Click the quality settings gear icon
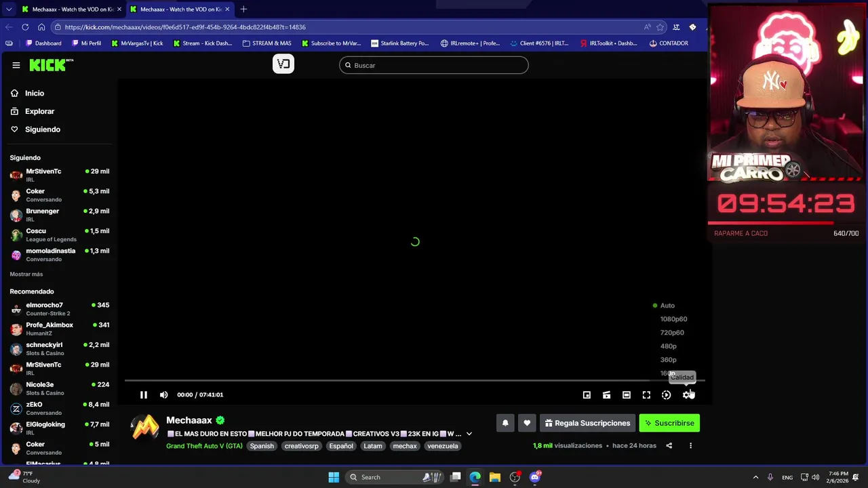868x488 pixels. (x=687, y=395)
